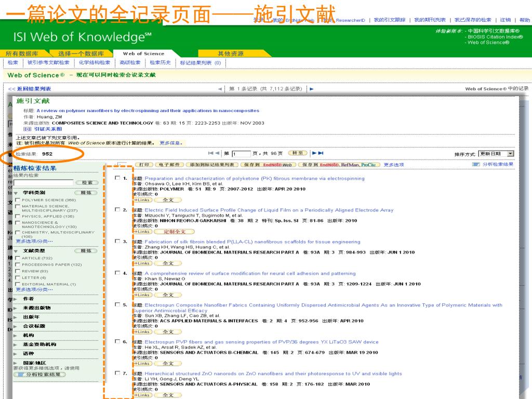Open Links for the Electrospun PVP fibers record
Screen dimensions: 532x399
coord(142,363)
